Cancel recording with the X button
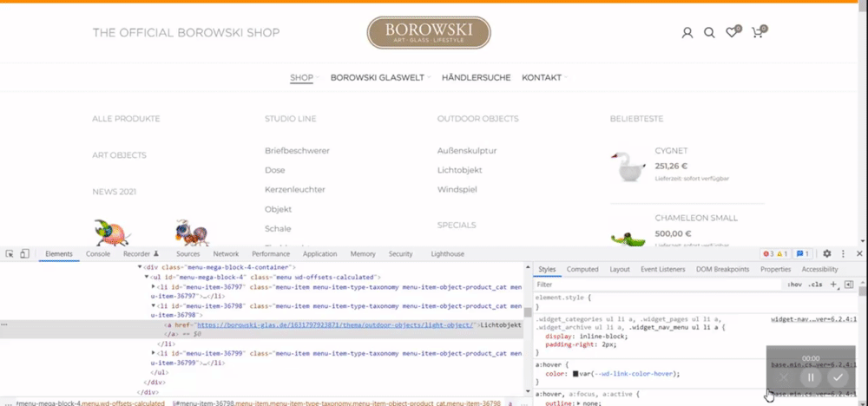The width and height of the screenshot is (868, 406). tap(783, 377)
